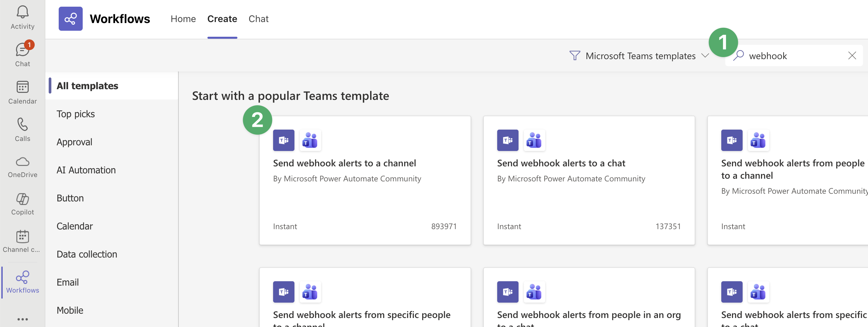
Task: Open the Channel calendar app icon
Action: click(x=22, y=241)
